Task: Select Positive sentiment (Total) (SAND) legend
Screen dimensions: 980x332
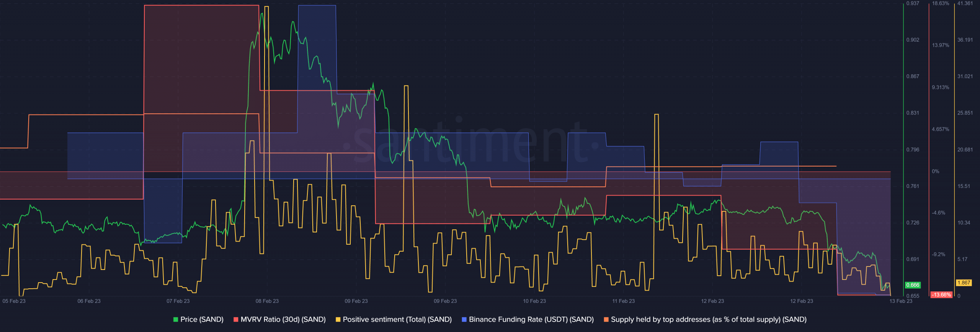Action: click(397, 319)
